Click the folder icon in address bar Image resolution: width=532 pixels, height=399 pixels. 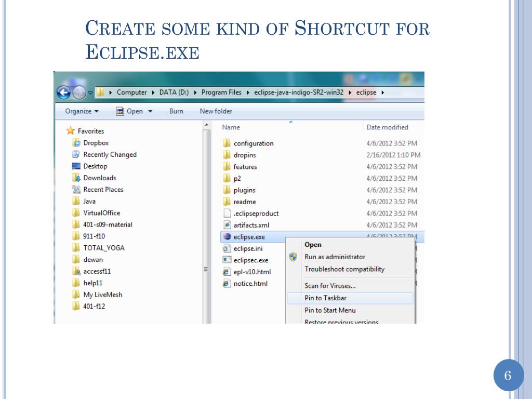[x=100, y=92]
